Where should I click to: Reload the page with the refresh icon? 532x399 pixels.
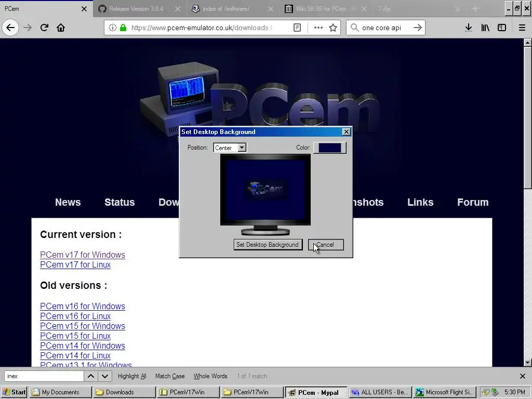click(x=44, y=28)
